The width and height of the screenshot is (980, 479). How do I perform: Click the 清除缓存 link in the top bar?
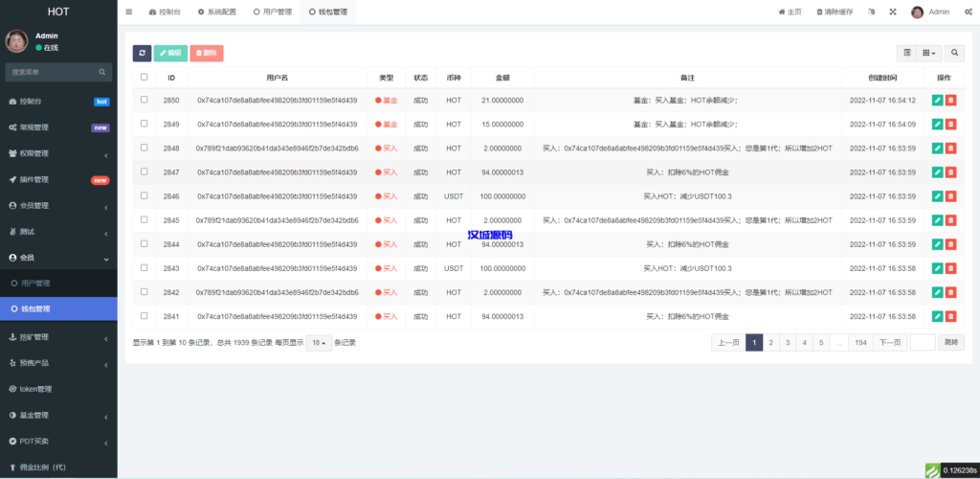[x=835, y=11]
